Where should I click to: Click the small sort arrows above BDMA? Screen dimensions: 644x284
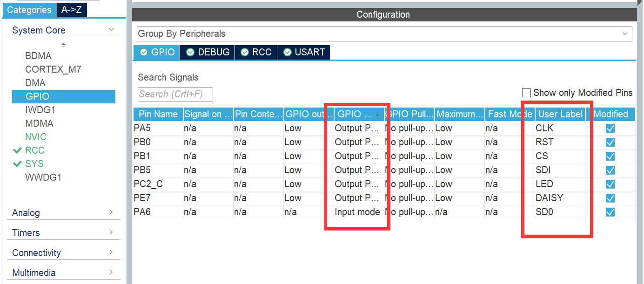point(64,45)
